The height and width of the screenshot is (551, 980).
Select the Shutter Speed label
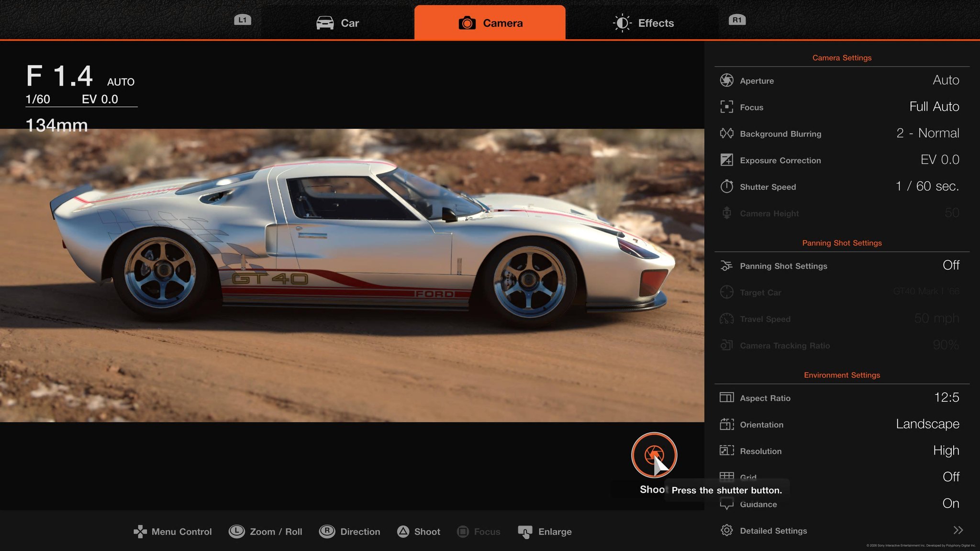click(768, 187)
